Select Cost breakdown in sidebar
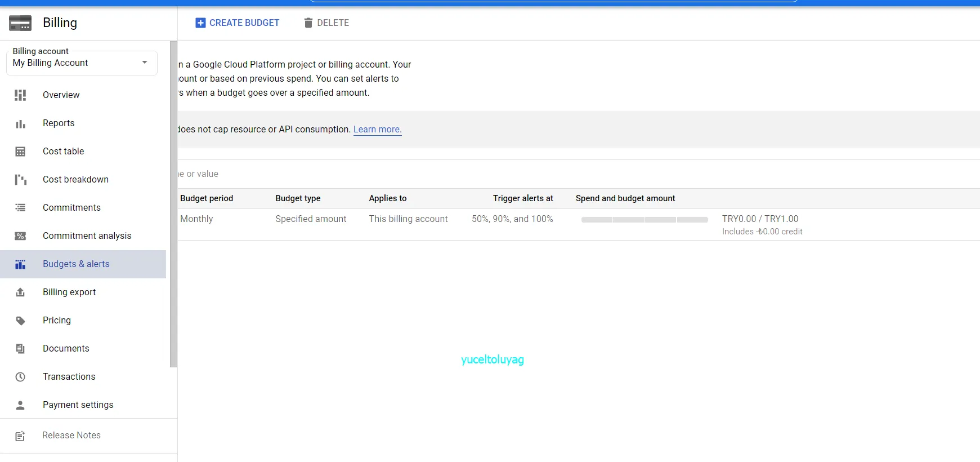This screenshot has width=980, height=462. click(83, 180)
